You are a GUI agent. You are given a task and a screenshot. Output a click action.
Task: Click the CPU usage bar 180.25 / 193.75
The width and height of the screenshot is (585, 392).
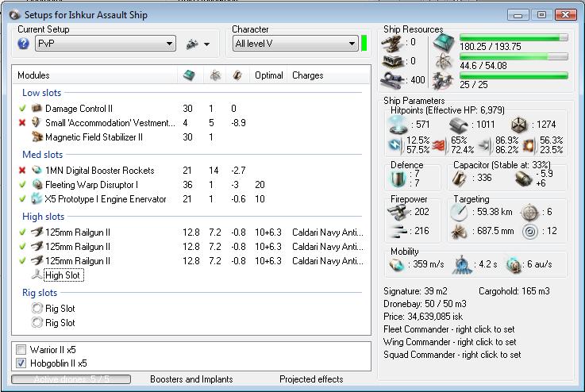click(514, 37)
